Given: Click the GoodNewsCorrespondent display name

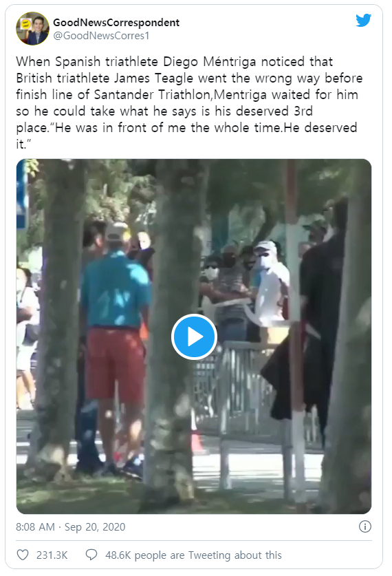Looking at the screenshot, I should 116,23.
